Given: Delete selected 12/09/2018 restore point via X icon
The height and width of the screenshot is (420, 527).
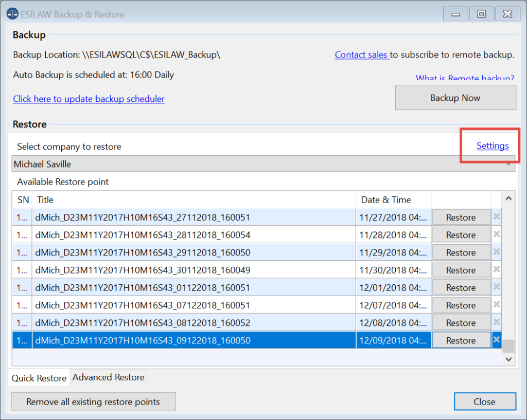Looking at the screenshot, I should coord(497,339).
